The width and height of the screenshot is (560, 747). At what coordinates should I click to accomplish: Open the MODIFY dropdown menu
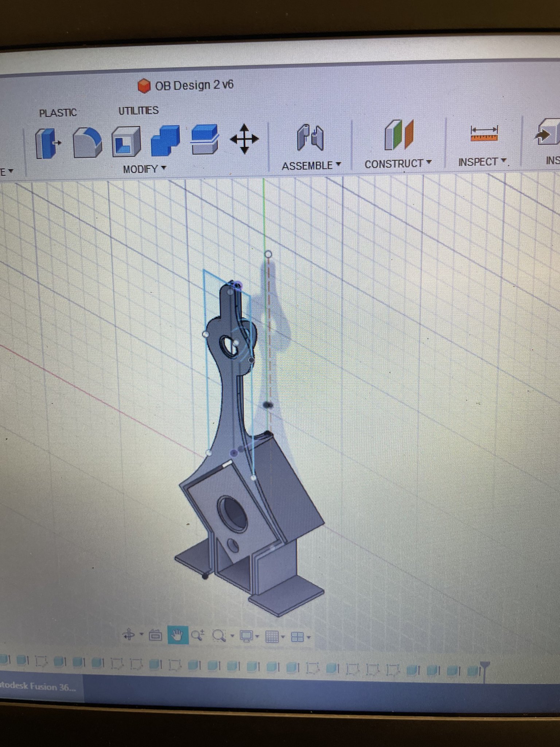click(x=145, y=169)
